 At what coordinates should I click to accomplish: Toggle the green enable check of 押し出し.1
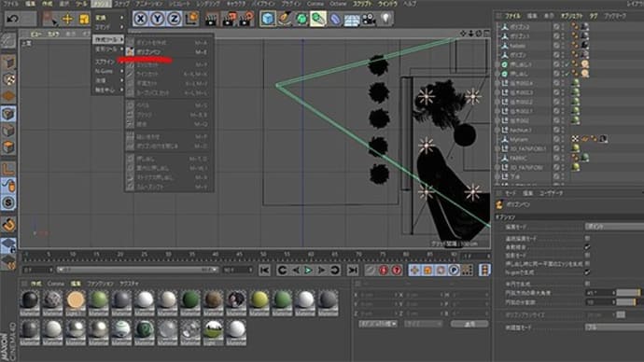pyautogui.click(x=567, y=64)
